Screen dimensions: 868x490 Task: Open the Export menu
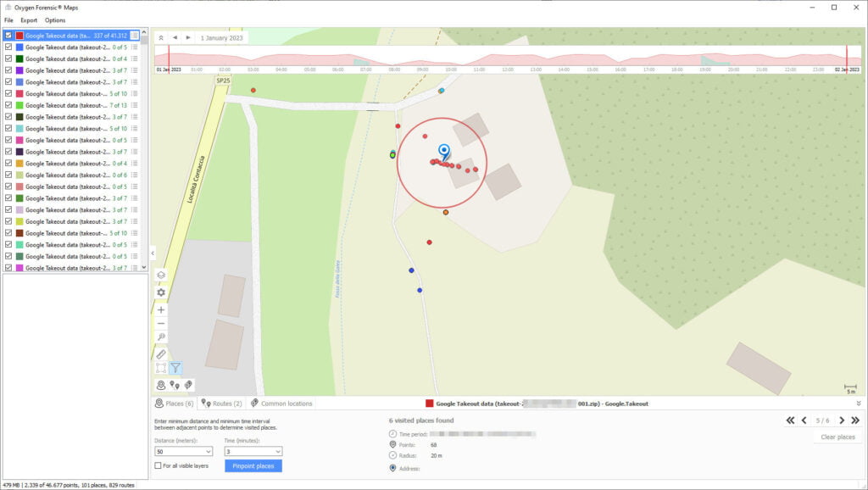(x=29, y=19)
